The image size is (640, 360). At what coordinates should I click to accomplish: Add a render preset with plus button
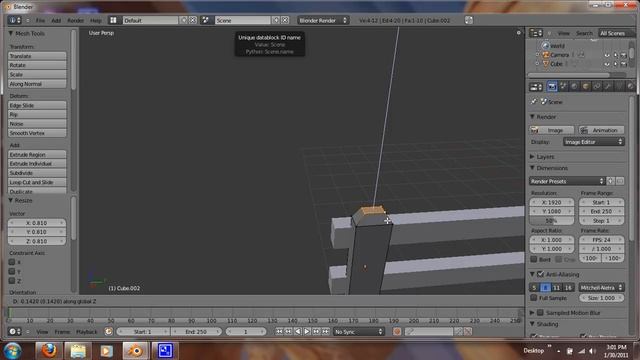pyautogui.click(x=611, y=181)
